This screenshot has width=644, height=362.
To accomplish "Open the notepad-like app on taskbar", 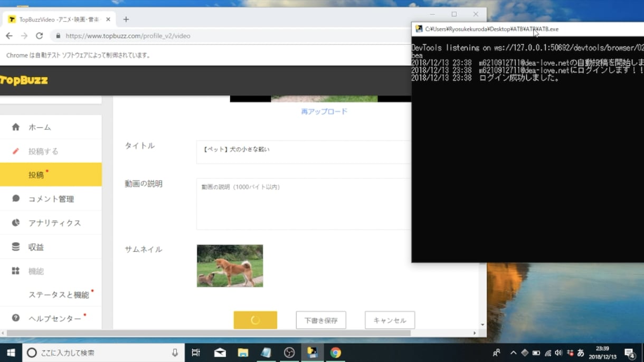I will (266, 353).
